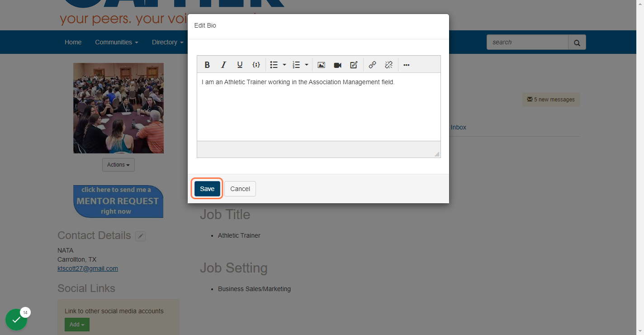
Task: Open numbered list style dropdown arrow
Action: point(307,65)
